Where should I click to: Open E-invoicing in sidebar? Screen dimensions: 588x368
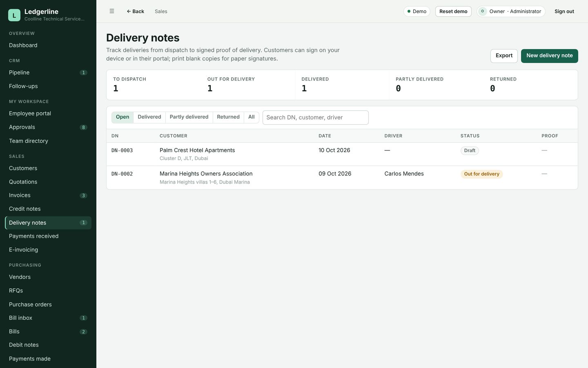point(48,250)
